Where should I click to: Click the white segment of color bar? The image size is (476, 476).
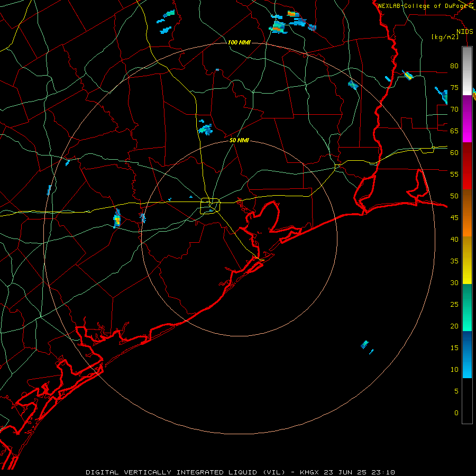coord(467,71)
